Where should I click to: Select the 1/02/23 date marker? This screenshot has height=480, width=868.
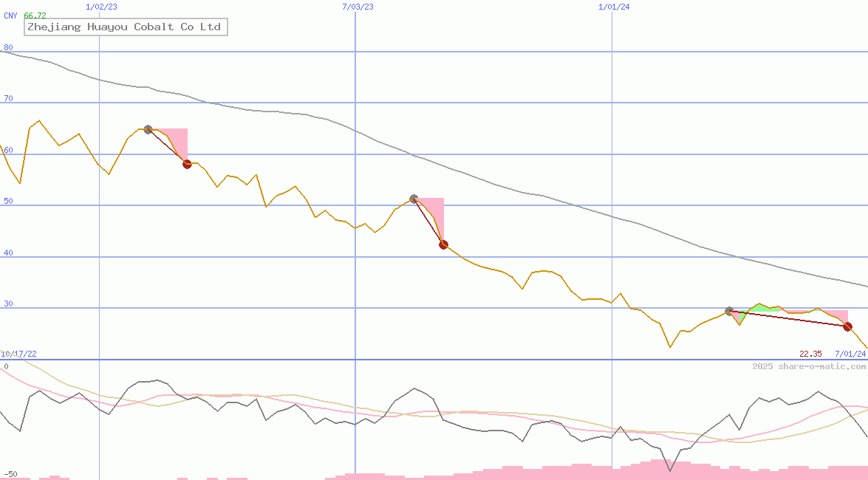point(100,7)
